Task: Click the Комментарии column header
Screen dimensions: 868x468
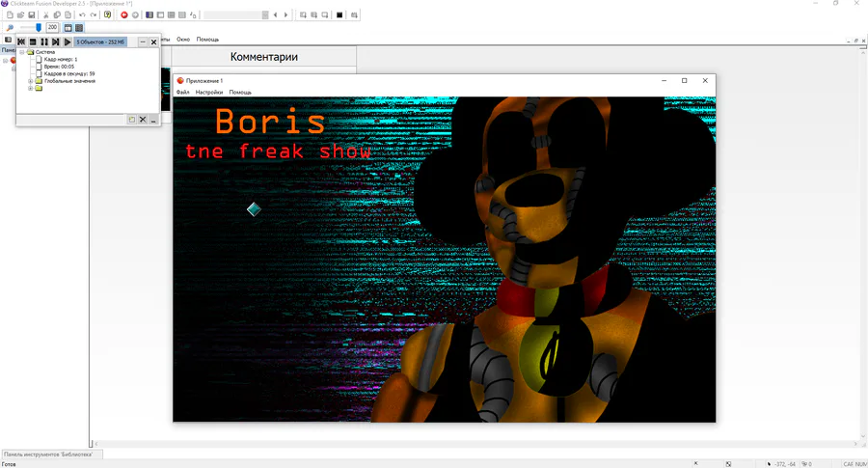Action: (264, 57)
